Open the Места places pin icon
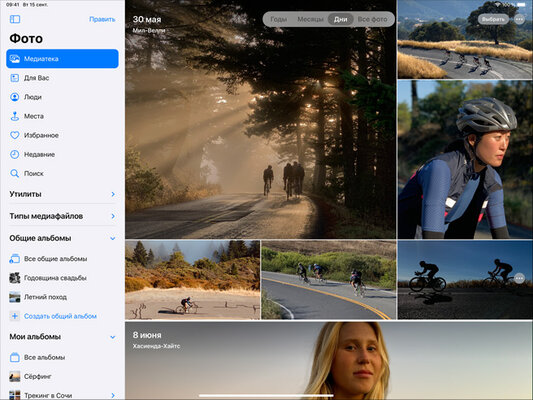Image resolution: width=533 pixels, height=400 pixels. (15, 116)
